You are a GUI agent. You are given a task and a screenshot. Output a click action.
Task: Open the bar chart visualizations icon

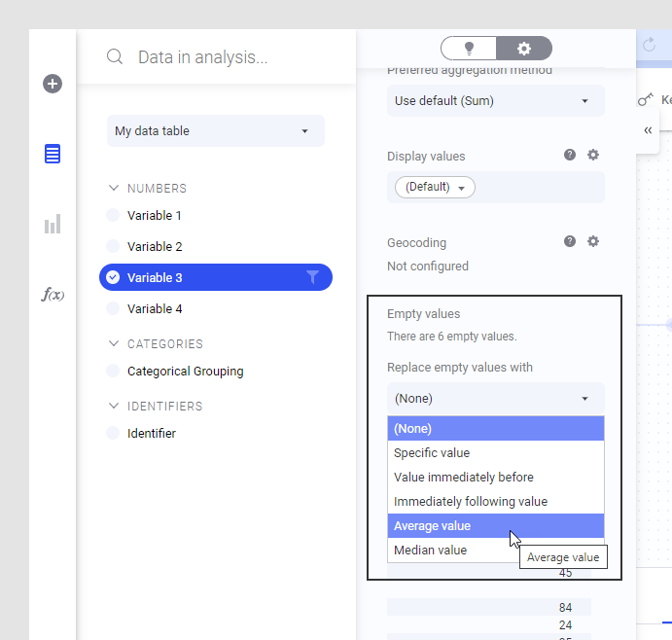click(53, 224)
